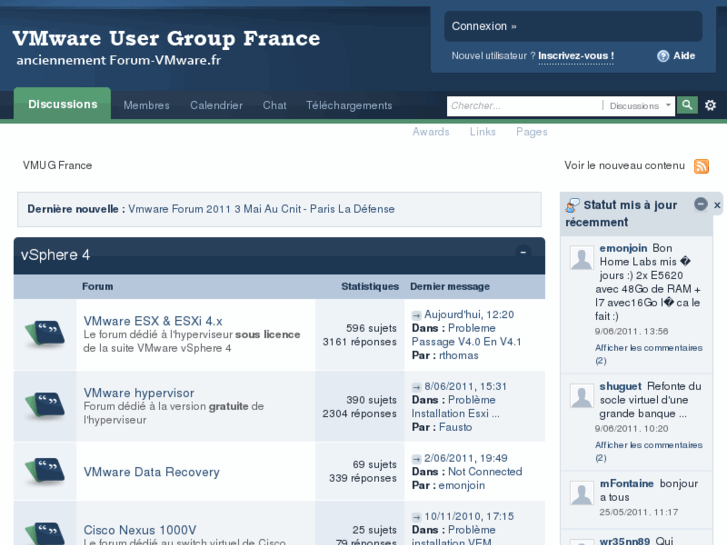Close the Statut mis à jour récemment block
Screen dimensions: 727x545
pyautogui.click(x=717, y=205)
